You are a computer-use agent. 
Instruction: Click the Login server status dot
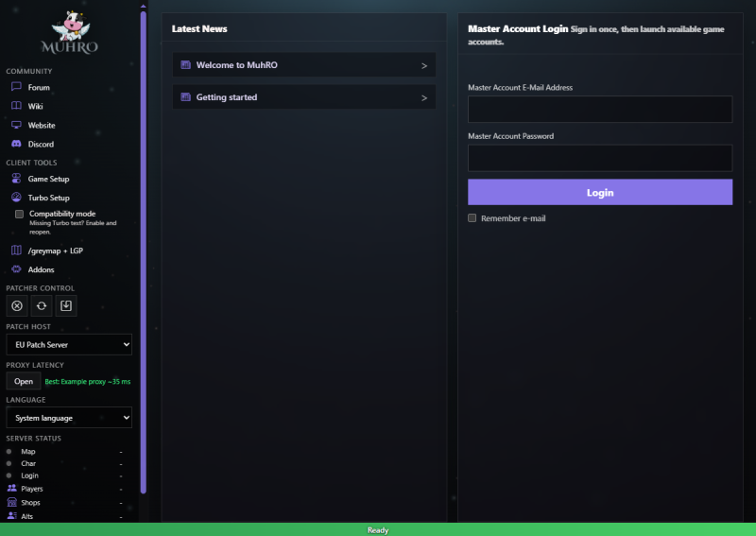coord(9,475)
